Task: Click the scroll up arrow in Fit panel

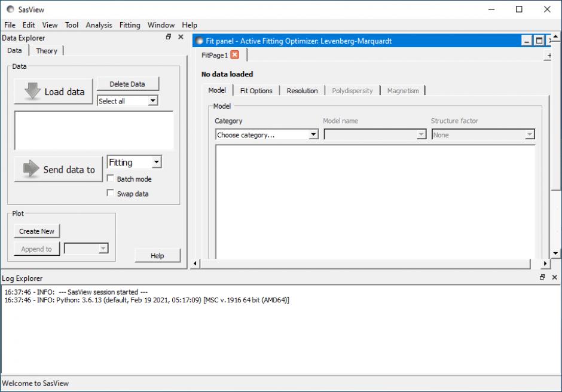Action: click(555, 37)
